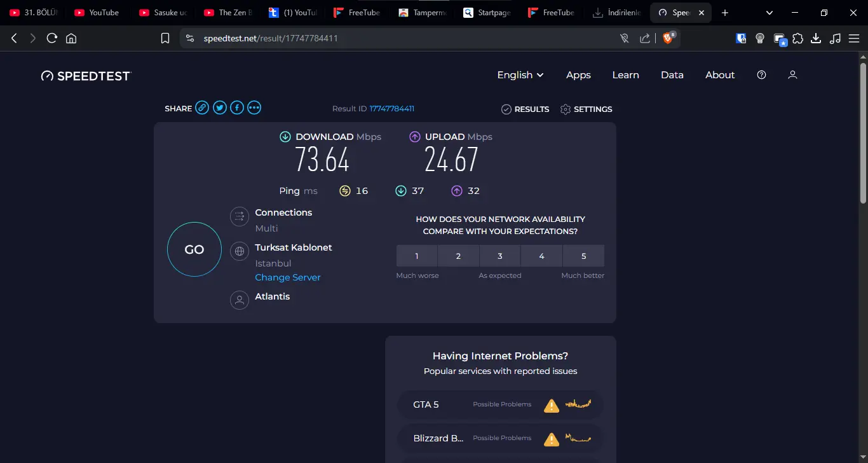This screenshot has width=868, height=463.
Task: Share result on Facebook icon
Action: tap(237, 108)
